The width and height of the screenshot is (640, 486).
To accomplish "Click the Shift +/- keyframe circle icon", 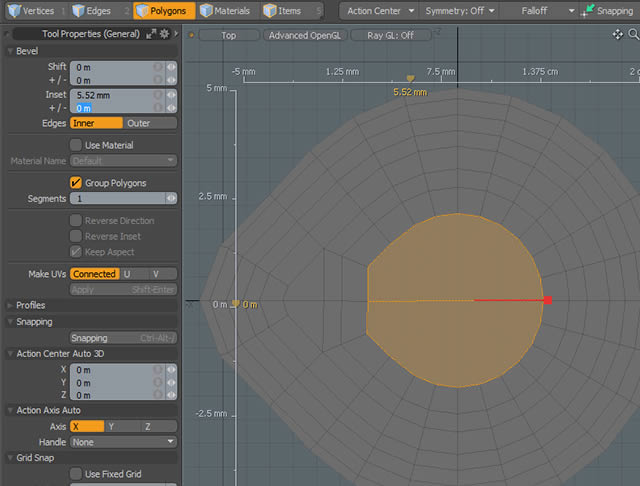I will pos(158,80).
